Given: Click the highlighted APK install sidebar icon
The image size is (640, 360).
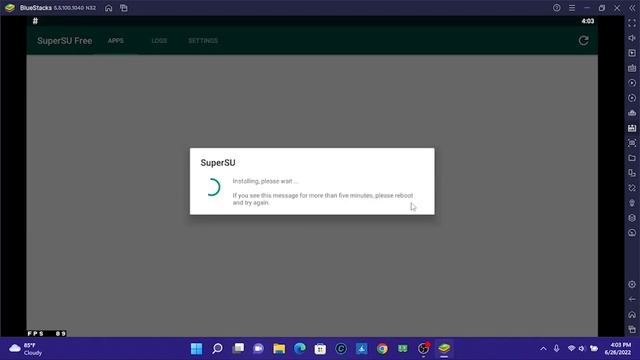Looking at the screenshot, I should point(632,128).
